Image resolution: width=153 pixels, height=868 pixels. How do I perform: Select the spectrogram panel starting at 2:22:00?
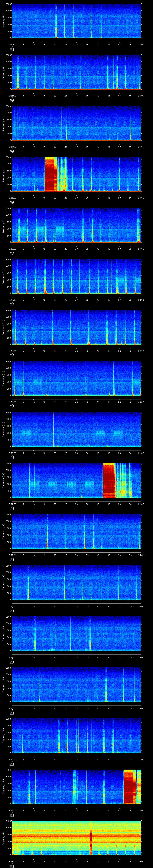pyautogui.click(x=77, y=21)
